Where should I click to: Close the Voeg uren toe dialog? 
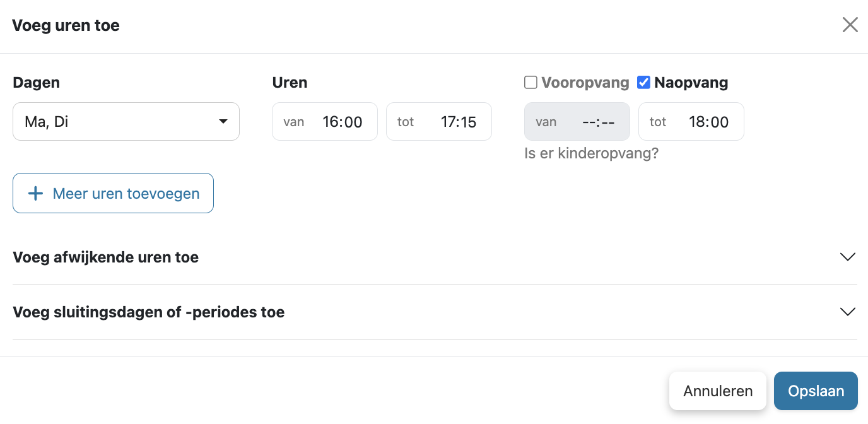850,25
